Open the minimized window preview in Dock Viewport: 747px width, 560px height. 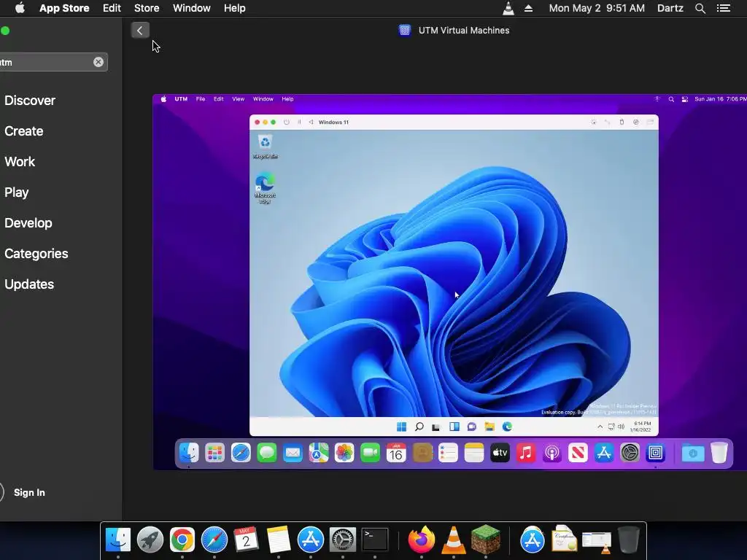click(x=597, y=542)
